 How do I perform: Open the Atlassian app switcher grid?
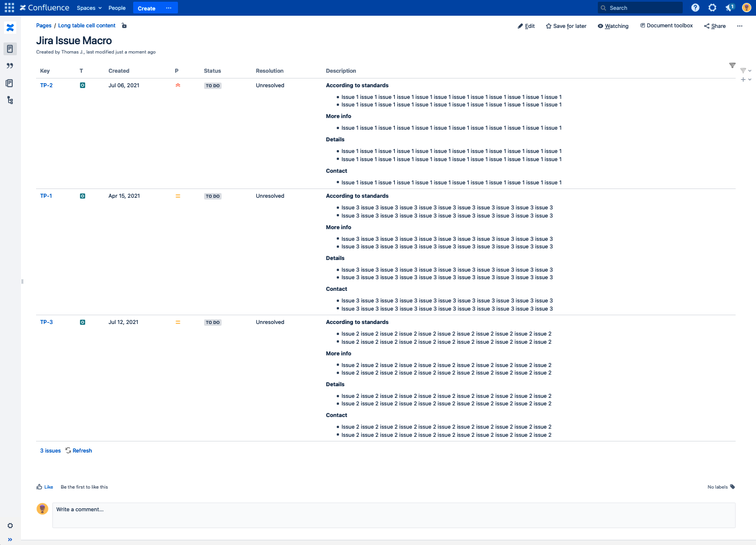tap(9, 8)
